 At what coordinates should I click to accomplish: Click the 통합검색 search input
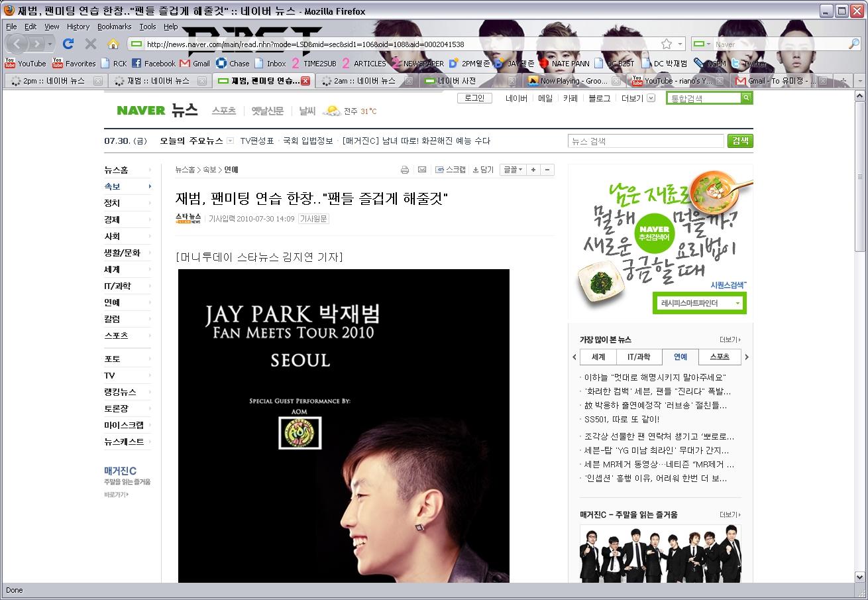(x=704, y=98)
